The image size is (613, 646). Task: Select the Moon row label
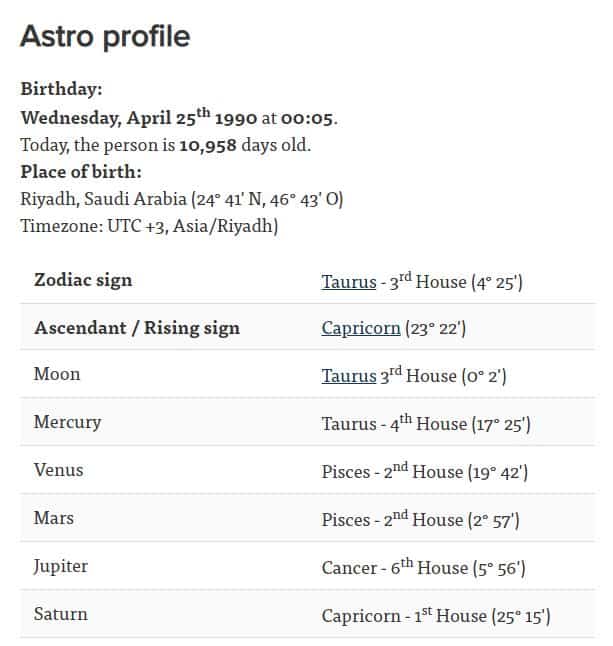pyautogui.click(x=57, y=374)
